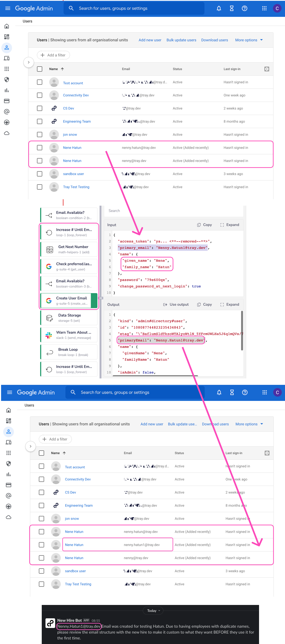Copy the Input JSON
This screenshot has height=644, width=285.
[x=204, y=225]
